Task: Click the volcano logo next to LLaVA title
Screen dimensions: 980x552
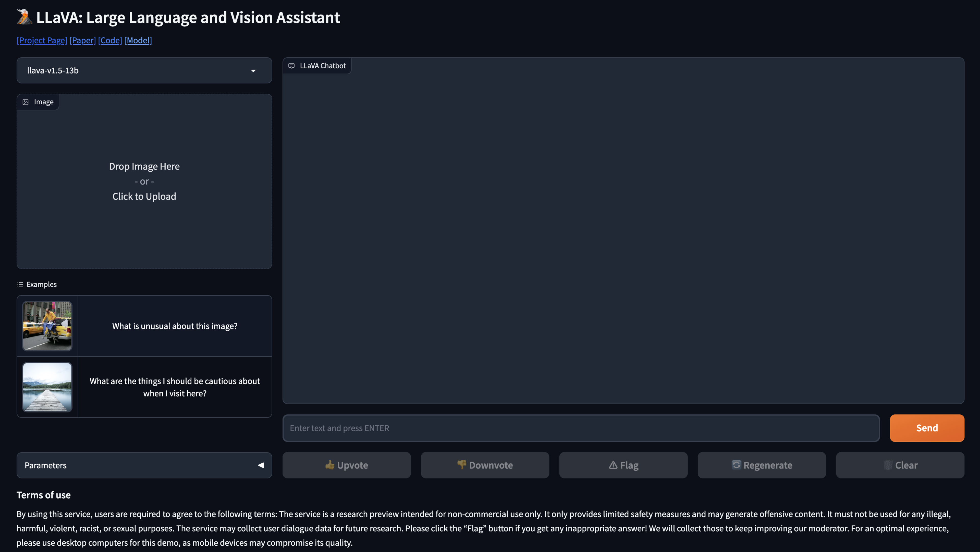Action: pos(24,17)
